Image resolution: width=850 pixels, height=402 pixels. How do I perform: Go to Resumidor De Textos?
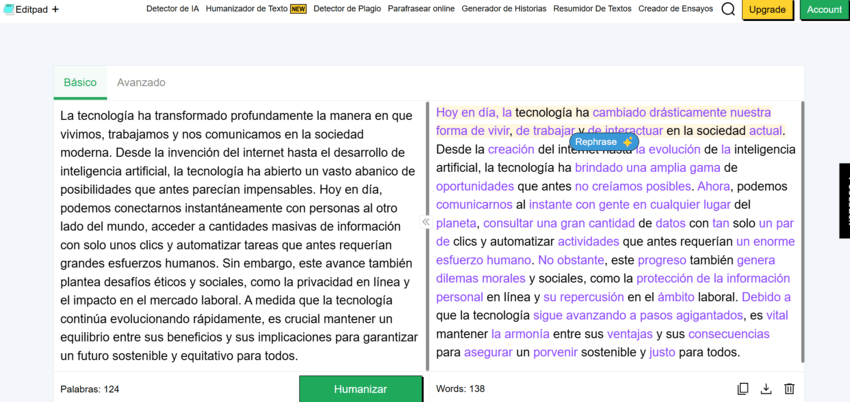click(x=593, y=9)
